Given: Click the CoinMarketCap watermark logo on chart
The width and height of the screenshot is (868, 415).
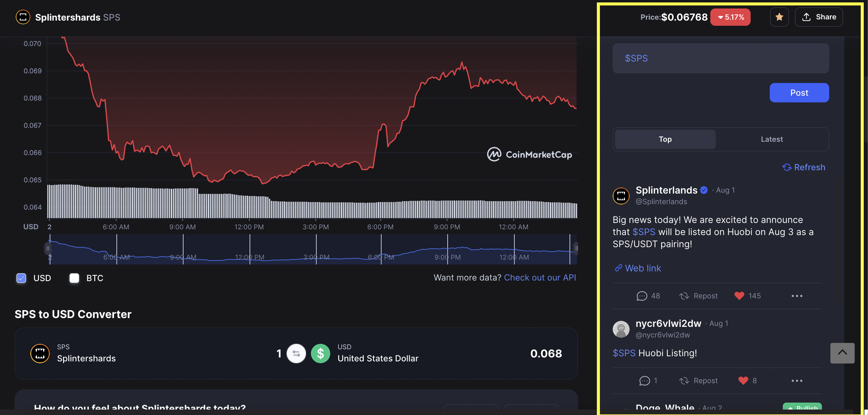Looking at the screenshot, I should click(x=529, y=154).
